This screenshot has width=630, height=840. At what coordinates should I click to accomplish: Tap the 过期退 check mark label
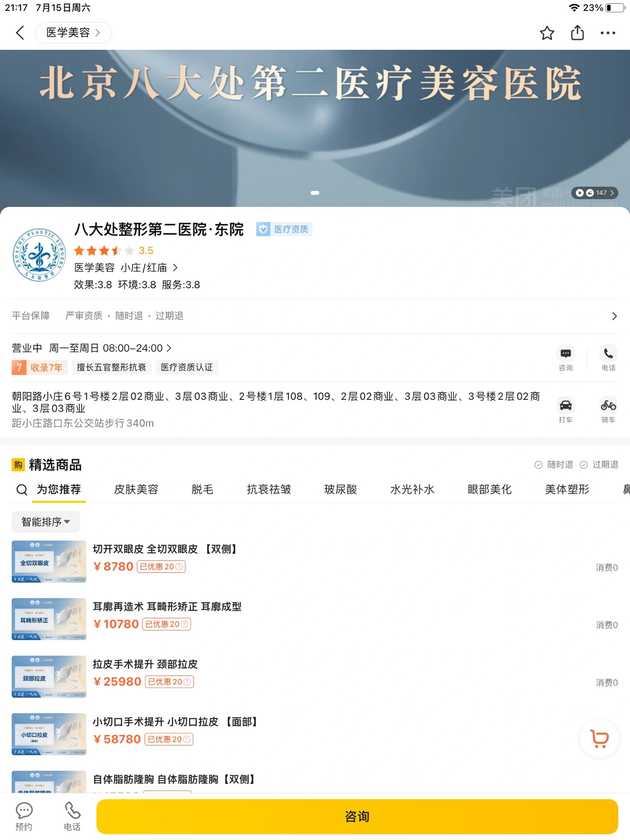point(599,465)
